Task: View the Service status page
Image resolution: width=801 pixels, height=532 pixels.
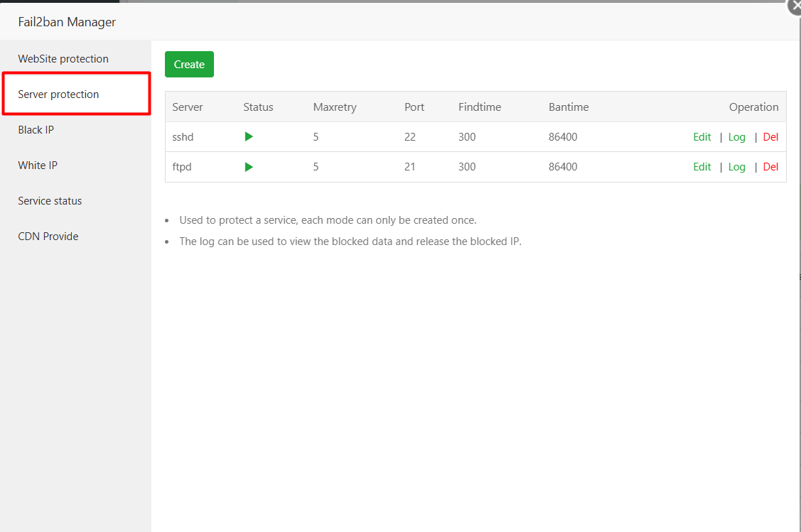Action: pos(50,200)
